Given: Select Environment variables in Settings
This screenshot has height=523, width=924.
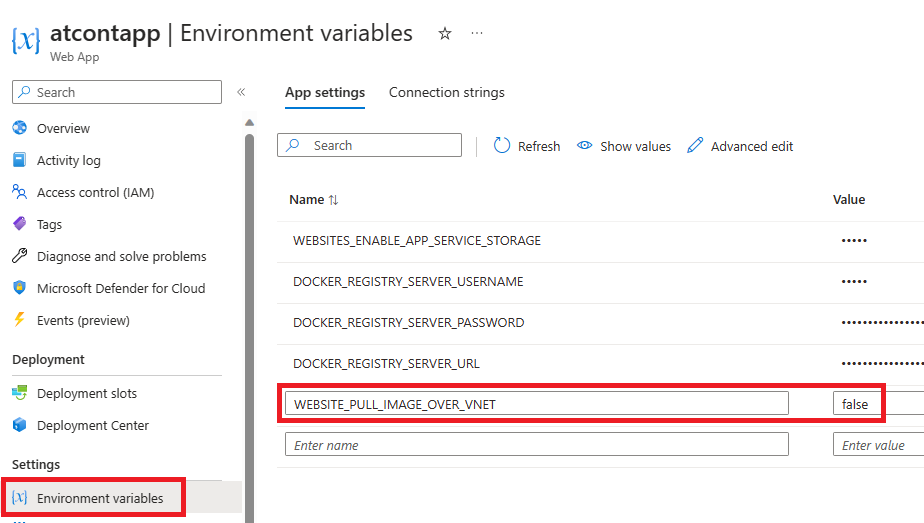Looking at the screenshot, I should [100, 498].
